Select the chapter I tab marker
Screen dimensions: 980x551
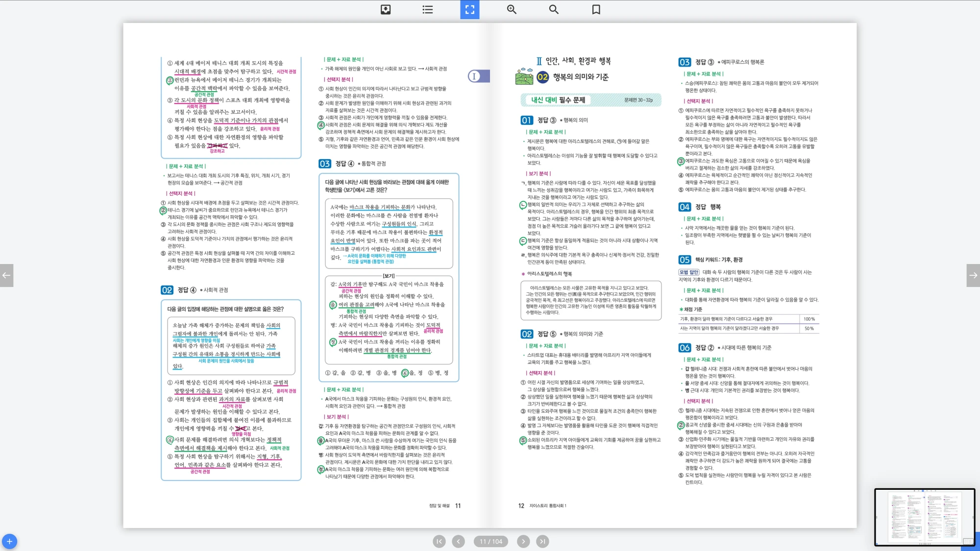coord(478,76)
